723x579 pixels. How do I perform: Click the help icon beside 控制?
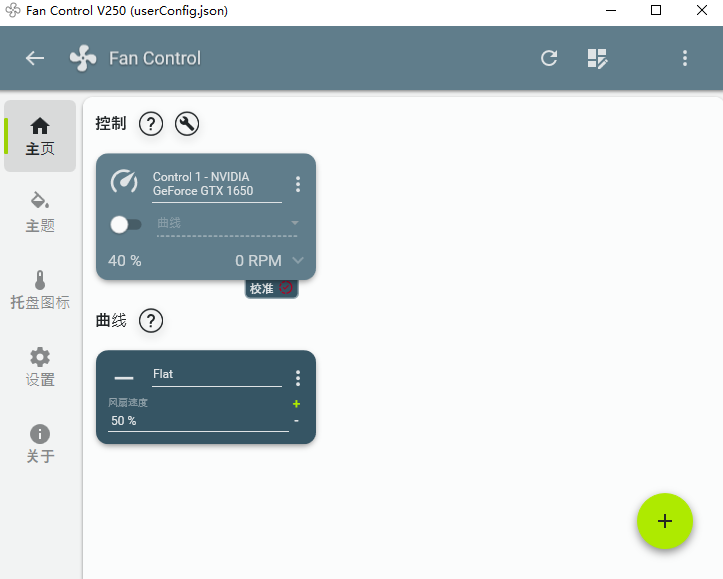(151, 124)
